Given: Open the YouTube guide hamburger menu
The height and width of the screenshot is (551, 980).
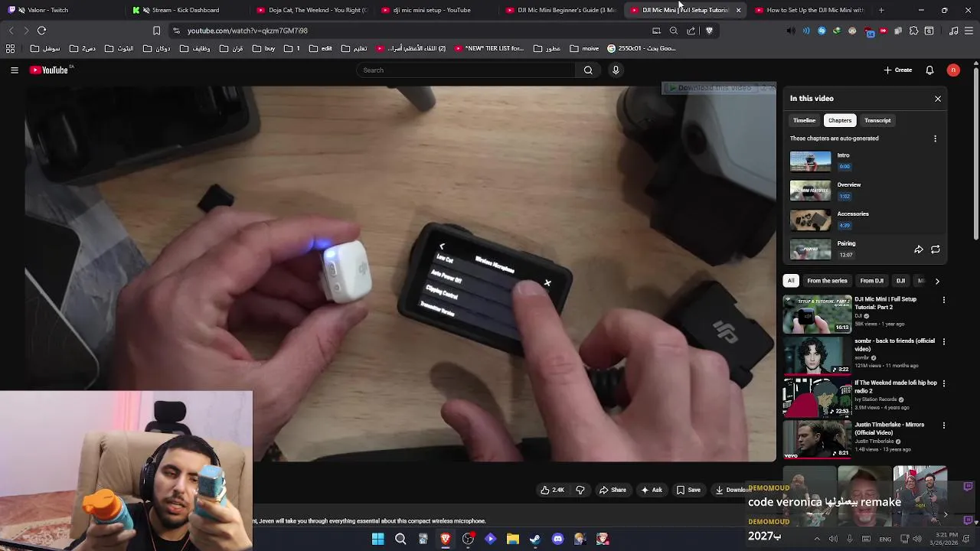Looking at the screenshot, I should [x=14, y=70].
